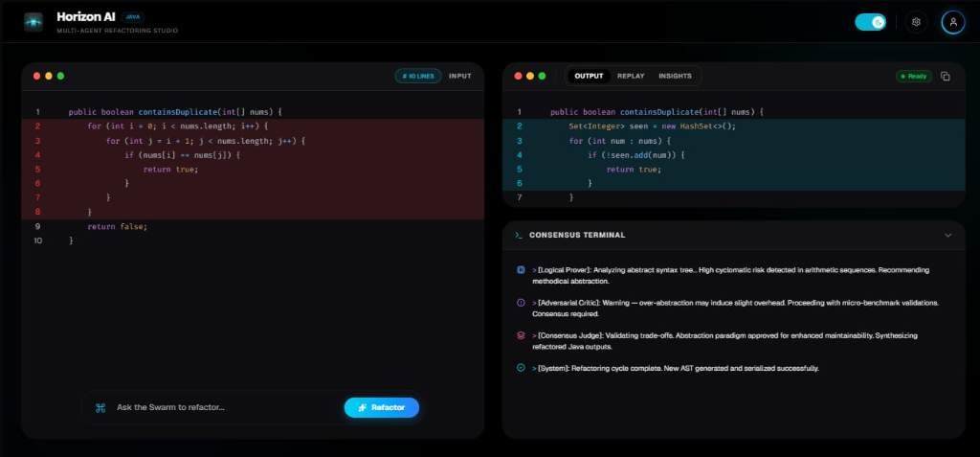Click the Adversarial Critic warning icon

[x=521, y=303]
